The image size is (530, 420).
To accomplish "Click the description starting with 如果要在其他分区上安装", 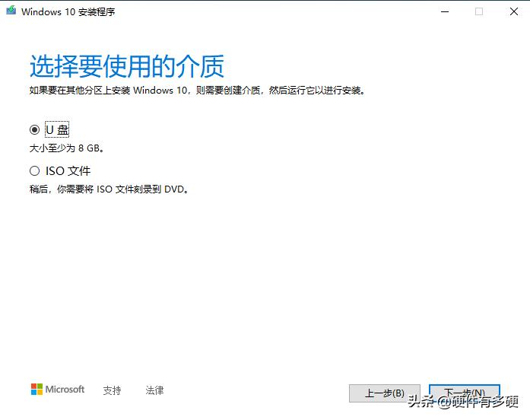I will pos(197,91).
